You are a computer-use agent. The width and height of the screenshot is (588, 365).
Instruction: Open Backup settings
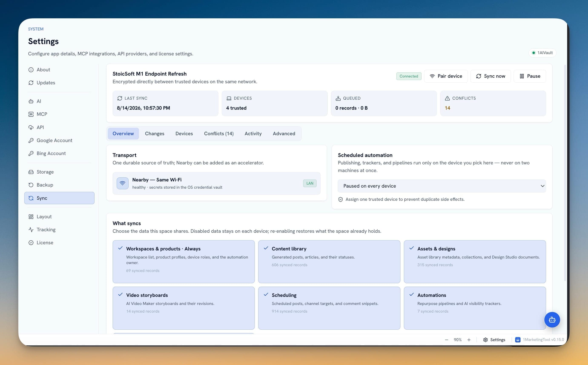point(59,185)
